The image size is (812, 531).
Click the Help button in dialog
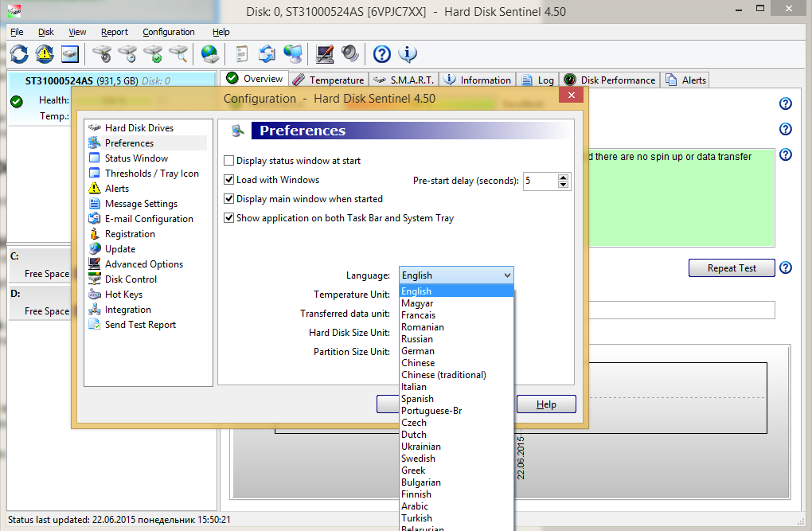click(546, 404)
